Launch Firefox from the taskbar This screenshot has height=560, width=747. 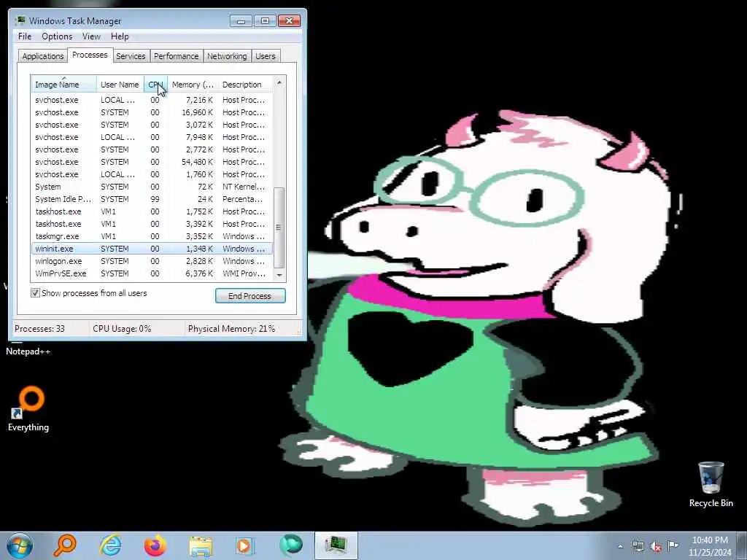[155, 545]
